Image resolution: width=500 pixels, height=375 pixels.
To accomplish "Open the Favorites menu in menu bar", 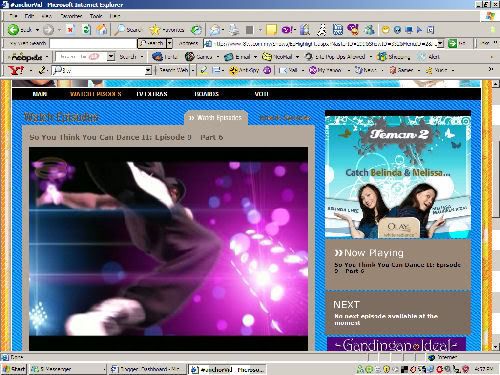I will (x=71, y=16).
